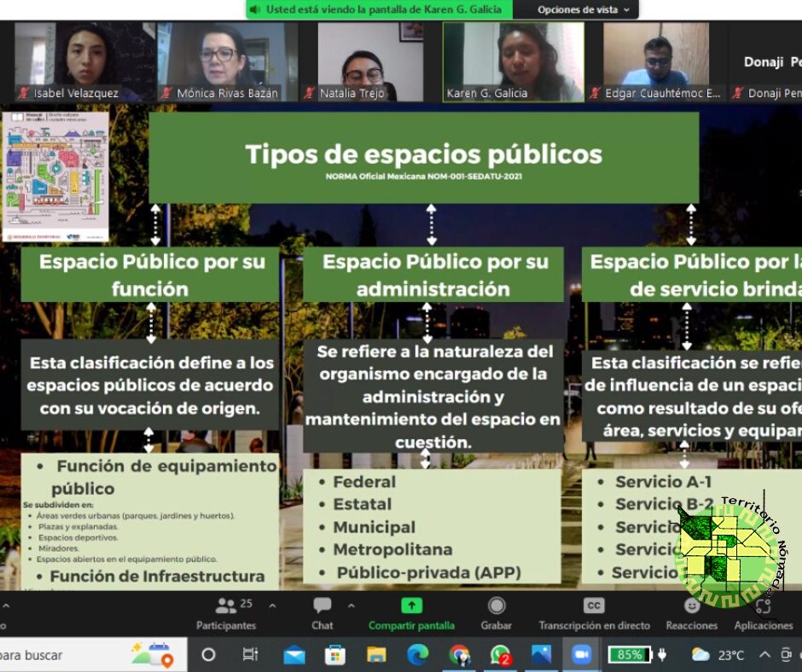
Task: Expand the arrow next to Chat
Action: (x=352, y=605)
